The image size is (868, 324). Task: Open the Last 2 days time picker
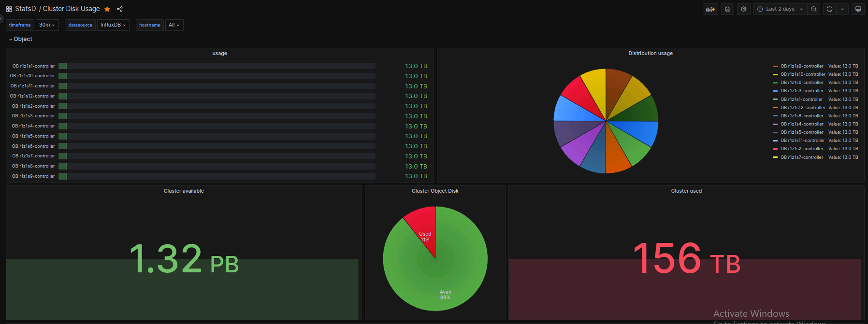tap(780, 9)
